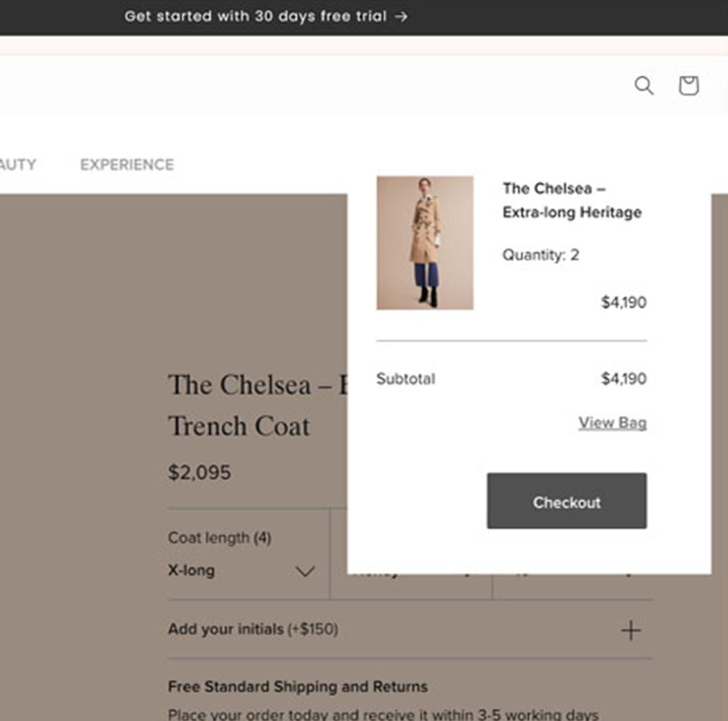The image size is (728, 721).
Task: Click the Quantity: 2 label in cart
Action: [540, 255]
